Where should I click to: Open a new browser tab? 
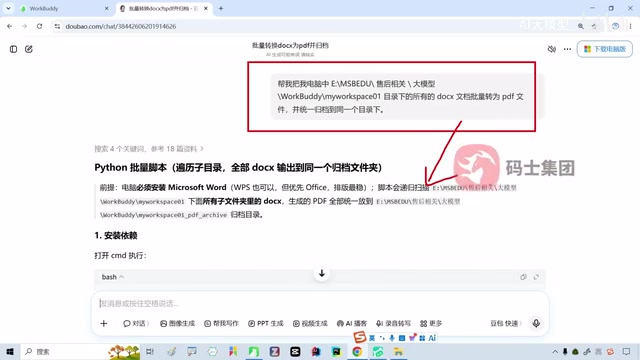click(221, 9)
